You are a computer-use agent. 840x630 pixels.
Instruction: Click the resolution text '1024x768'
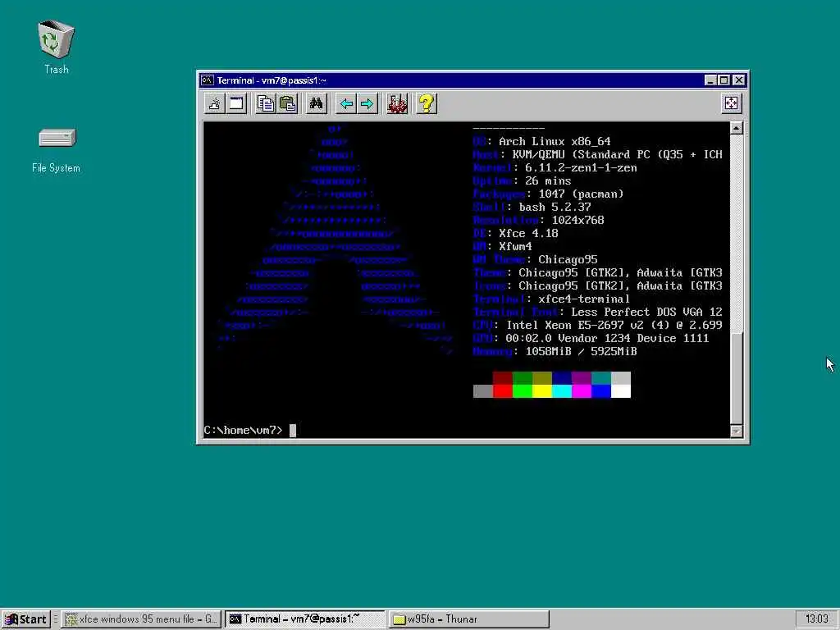577,220
